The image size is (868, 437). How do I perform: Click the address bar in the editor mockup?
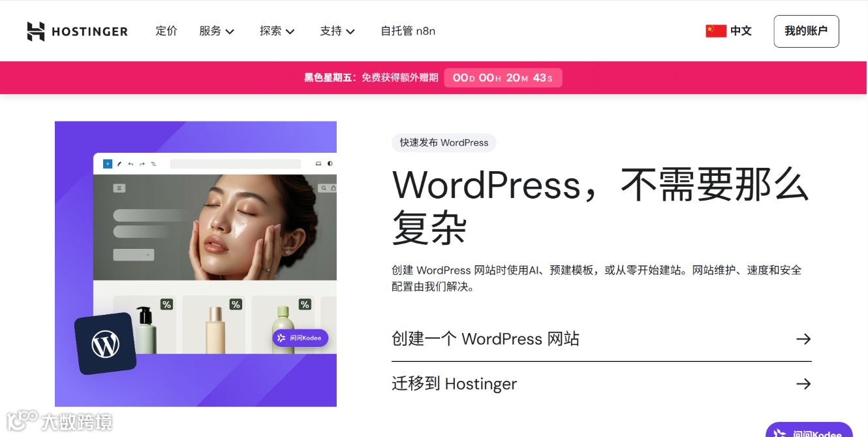pos(236,164)
